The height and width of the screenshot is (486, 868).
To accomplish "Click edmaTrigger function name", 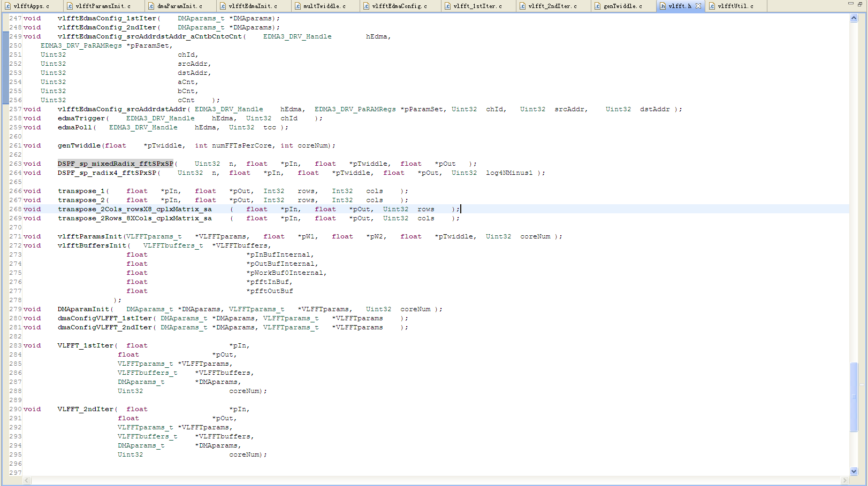I will [x=81, y=118].
